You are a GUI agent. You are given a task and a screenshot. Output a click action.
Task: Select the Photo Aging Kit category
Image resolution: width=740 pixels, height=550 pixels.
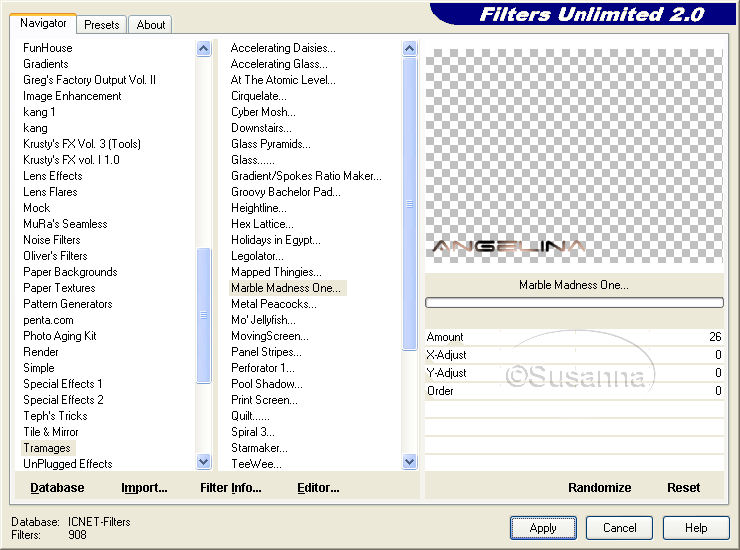[59, 336]
